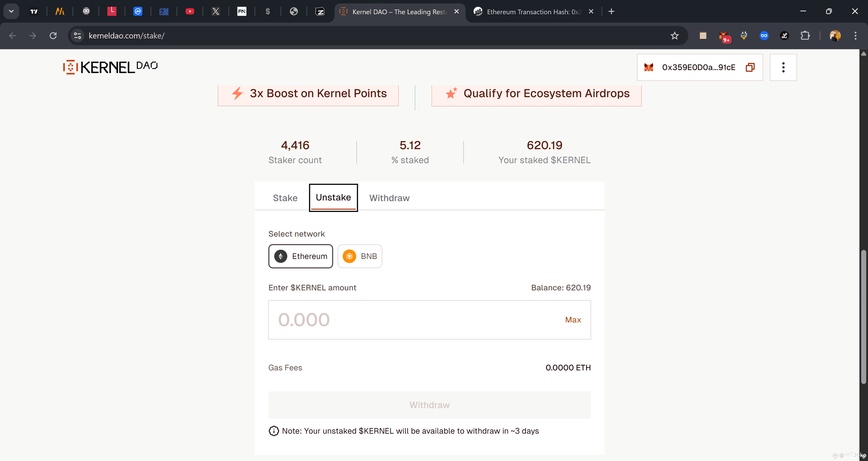Select the BNB network
The height and width of the screenshot is (461, 868).
(x=360, y=256)
